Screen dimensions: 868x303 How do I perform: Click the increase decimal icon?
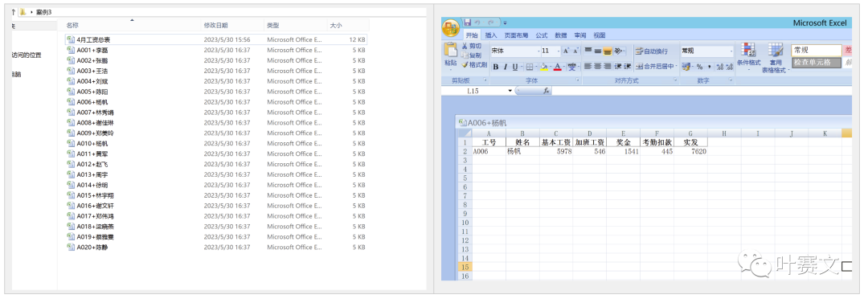(720, 67)
